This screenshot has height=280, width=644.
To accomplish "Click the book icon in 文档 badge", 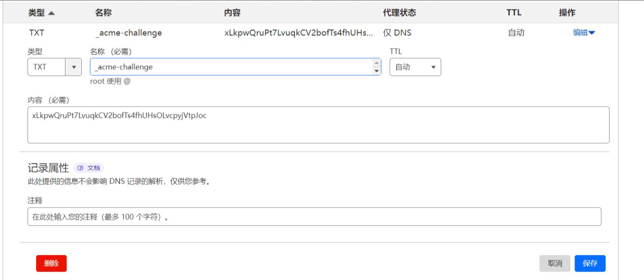I will 80,168.
